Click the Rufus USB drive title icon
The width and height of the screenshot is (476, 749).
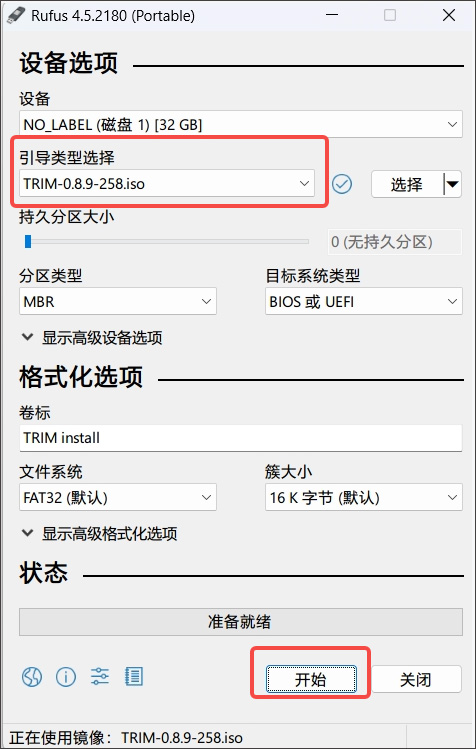pos(16,16)
